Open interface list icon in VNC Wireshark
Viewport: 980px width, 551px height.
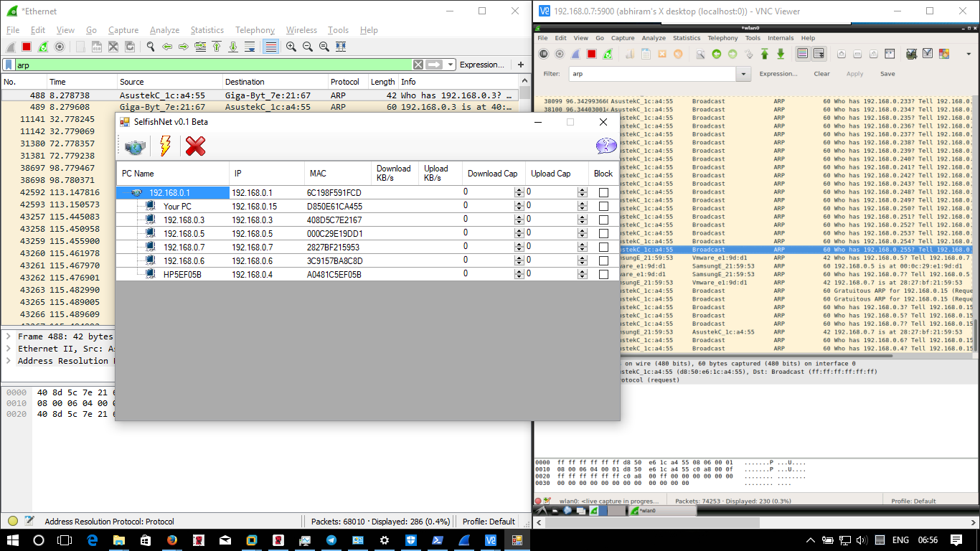pyautogui.click(x=544, y=54)
